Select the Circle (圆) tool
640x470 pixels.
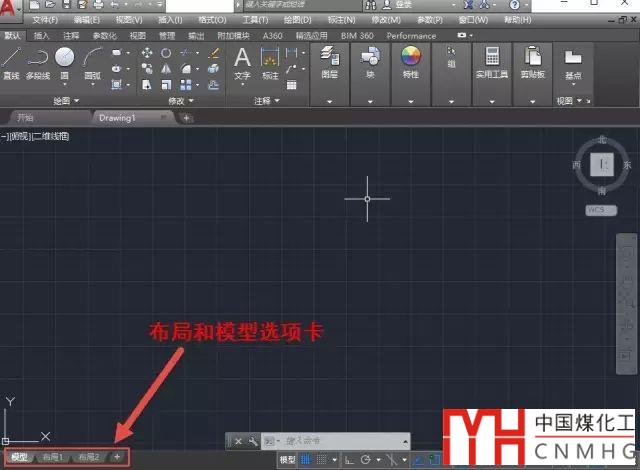(x=65, y=60)
